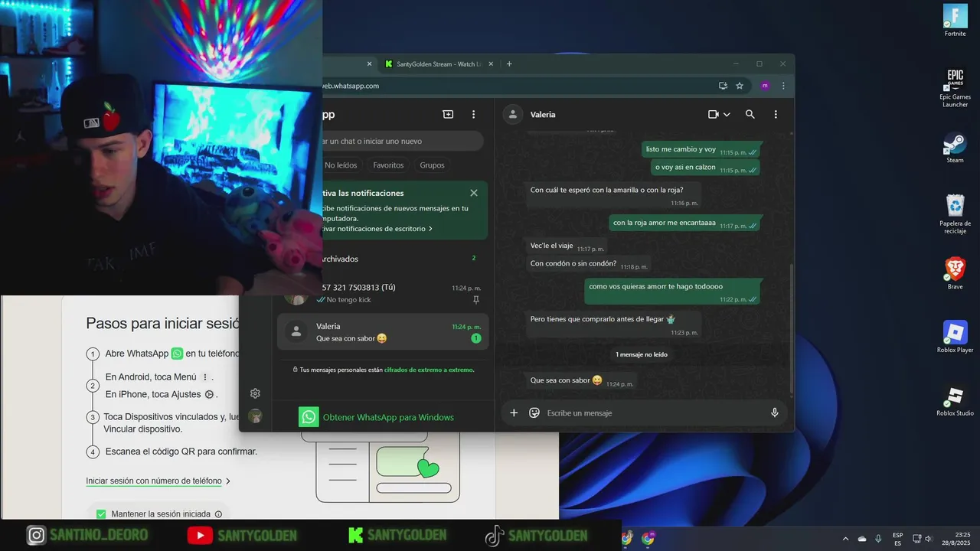Click the install app icon in address bar
The image size is (980, 551).
(x=723, y=86)
